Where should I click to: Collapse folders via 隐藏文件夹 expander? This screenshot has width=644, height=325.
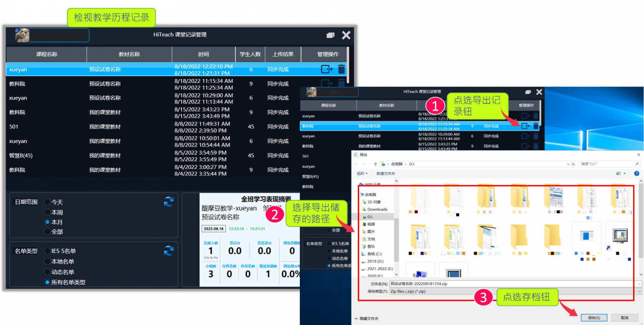tap(356, 319)
